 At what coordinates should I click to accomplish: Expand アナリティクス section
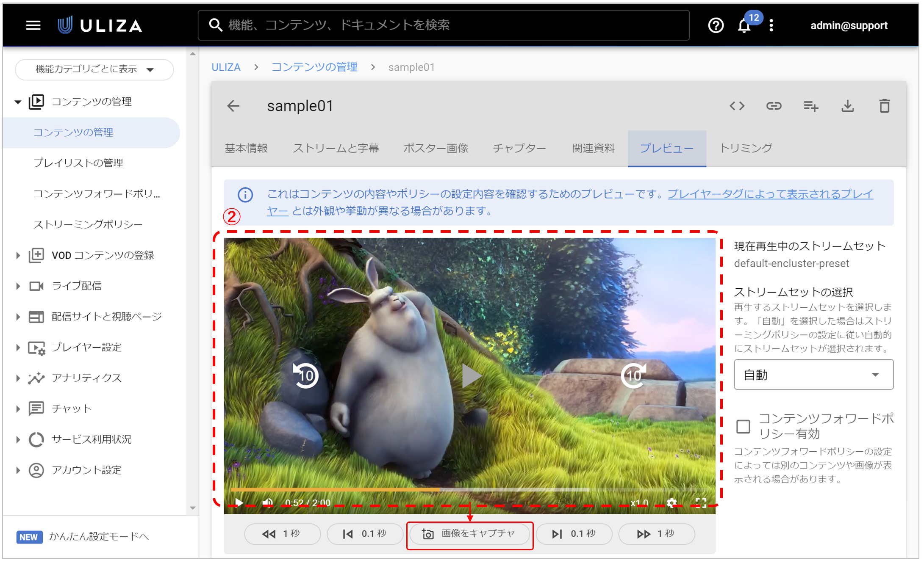pyautogui.click(x=17, y=378)
